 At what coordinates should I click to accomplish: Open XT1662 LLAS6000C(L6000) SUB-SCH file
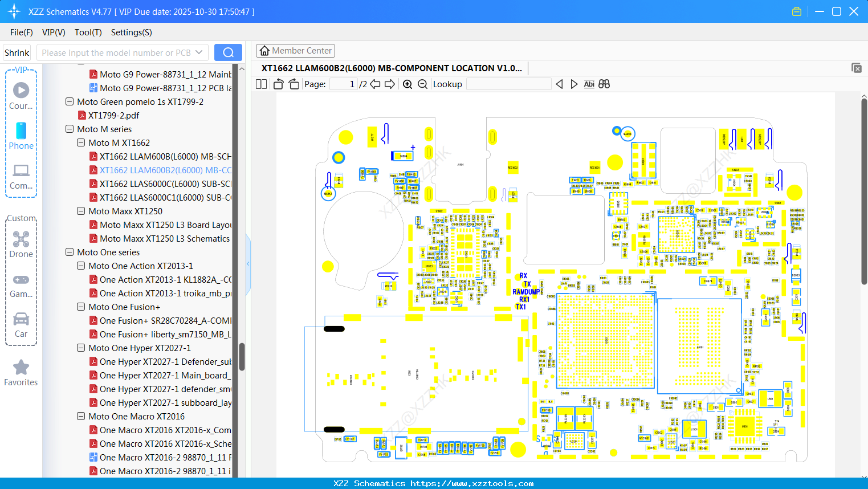point(161,184)
